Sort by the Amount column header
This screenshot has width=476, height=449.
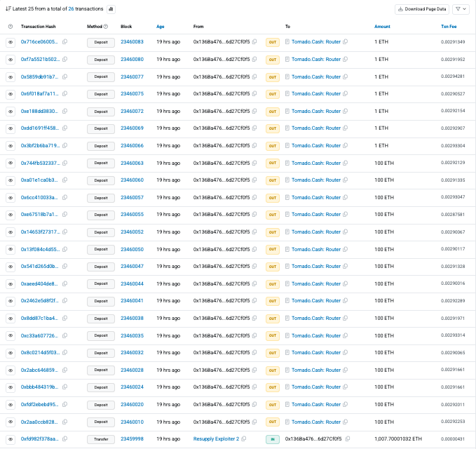382,27
